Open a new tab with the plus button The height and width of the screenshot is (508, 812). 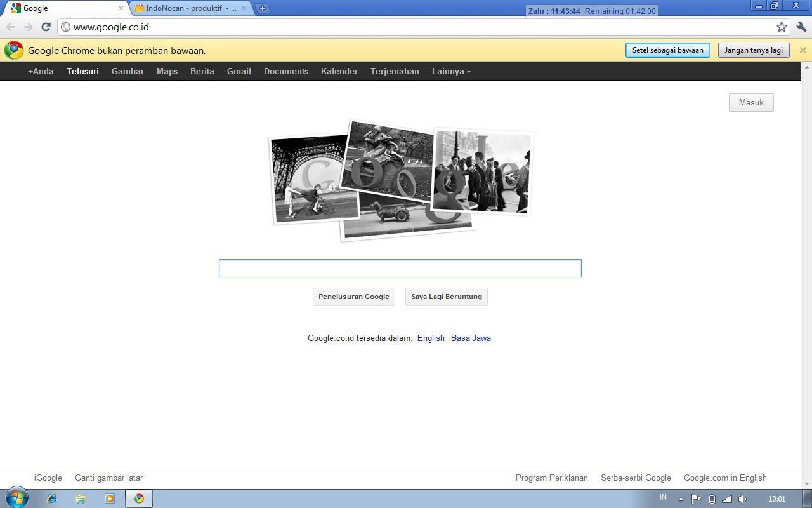(263, 8)
